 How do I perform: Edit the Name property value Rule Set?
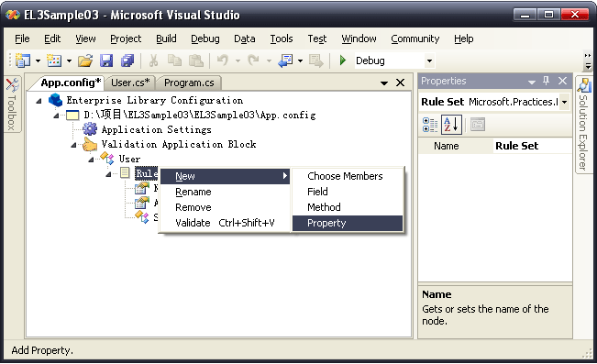(532, 146)
